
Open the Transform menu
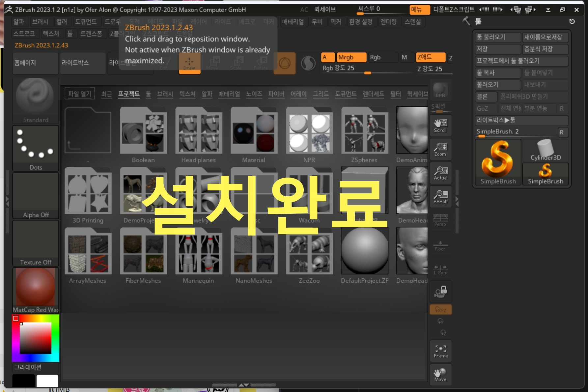tap(91, 34)
